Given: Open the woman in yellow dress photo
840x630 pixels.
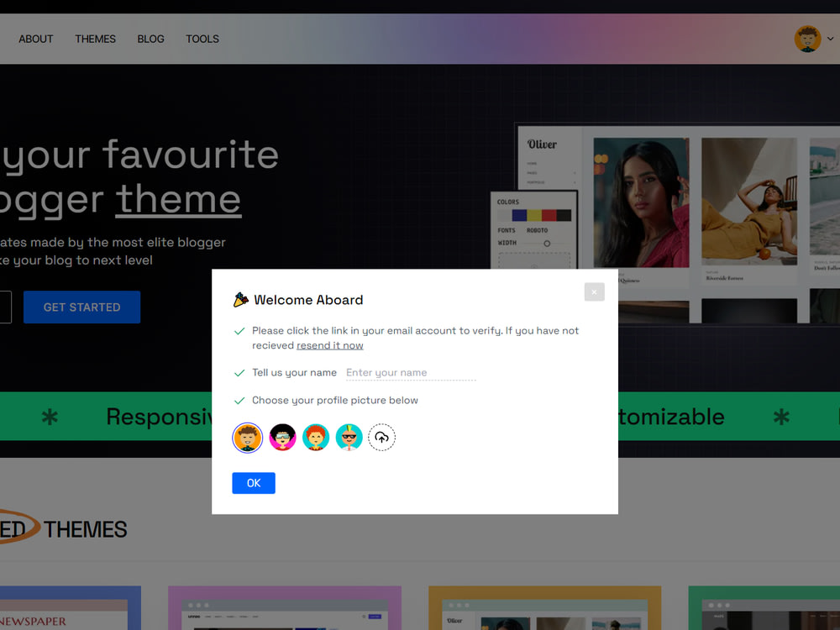Looking at the screenshot, I should point(749,202).
